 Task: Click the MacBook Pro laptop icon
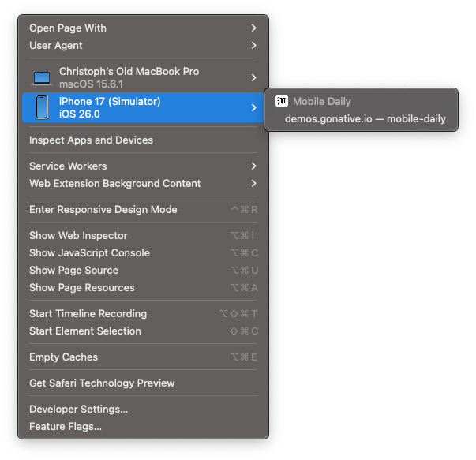click(x=42, y=78)
